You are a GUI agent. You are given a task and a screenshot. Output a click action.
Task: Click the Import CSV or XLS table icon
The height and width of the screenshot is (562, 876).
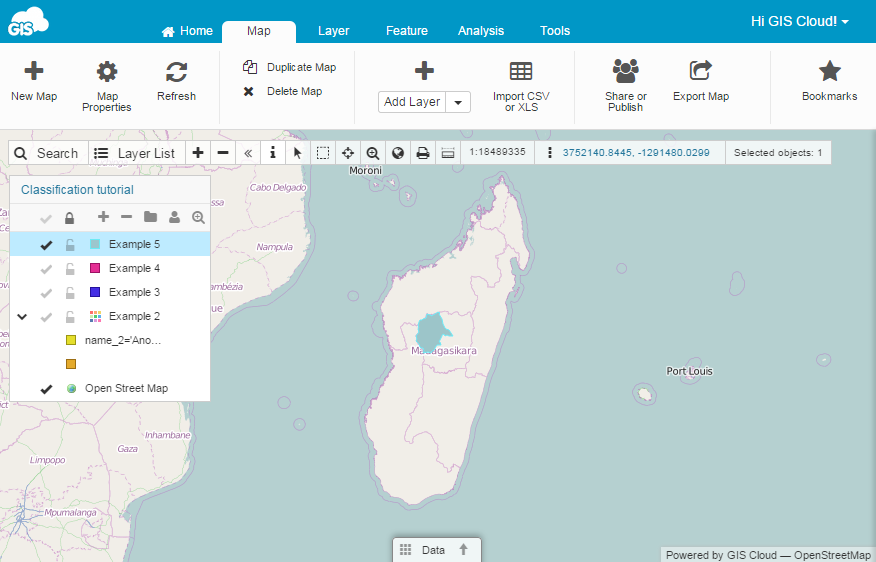point(521,72)
